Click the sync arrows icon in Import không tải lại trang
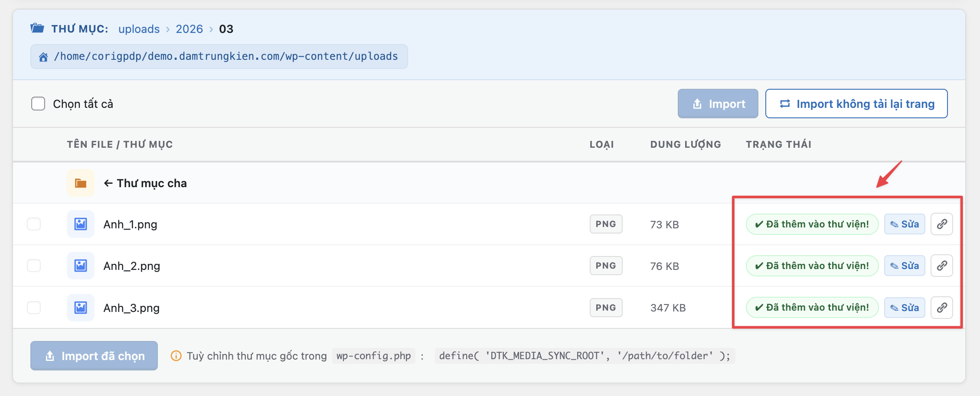Viewport: 980px width, 396px height. click(784, 104)
